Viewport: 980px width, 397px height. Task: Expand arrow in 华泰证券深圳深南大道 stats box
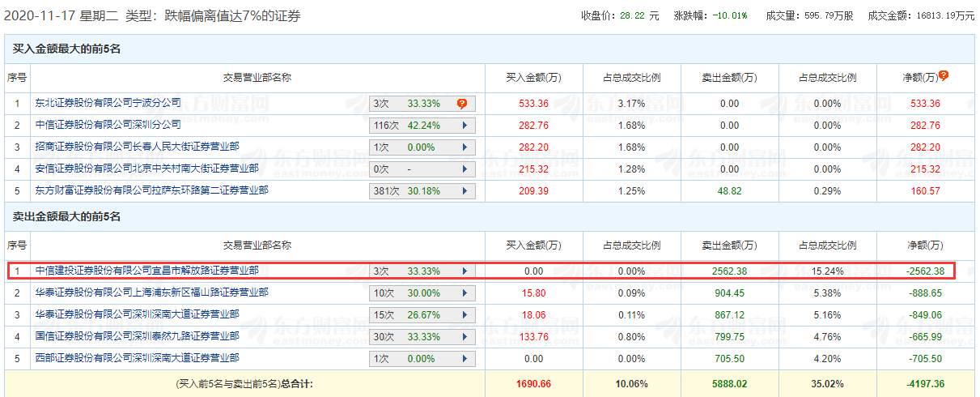coord(465,315)
